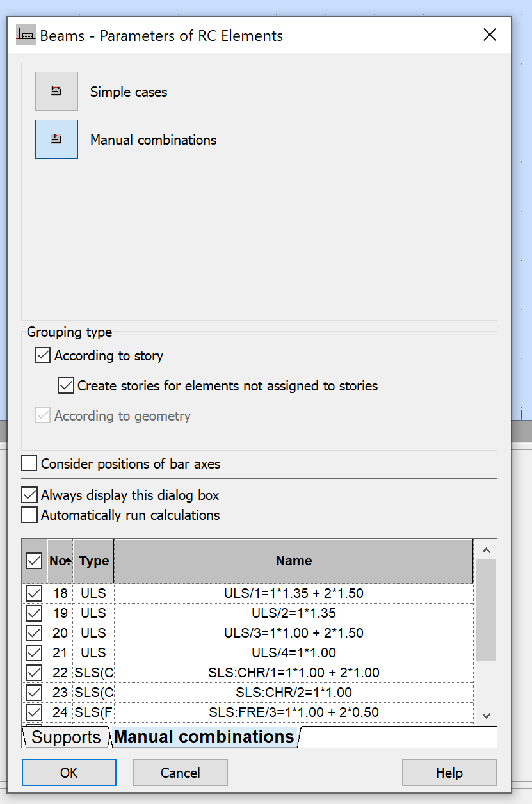The image size is (532, 804).
Task: Click the Beams dialog title bar icon
Action: pos(26,35)
